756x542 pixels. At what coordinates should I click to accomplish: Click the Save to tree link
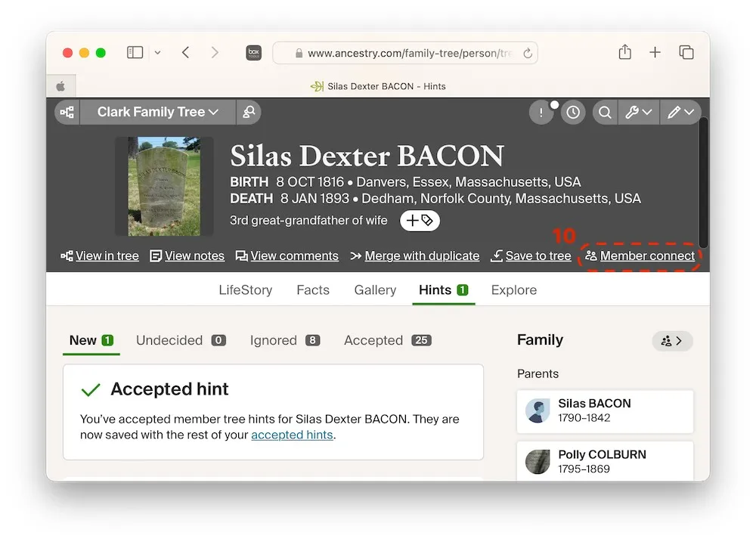coord(531,256)
